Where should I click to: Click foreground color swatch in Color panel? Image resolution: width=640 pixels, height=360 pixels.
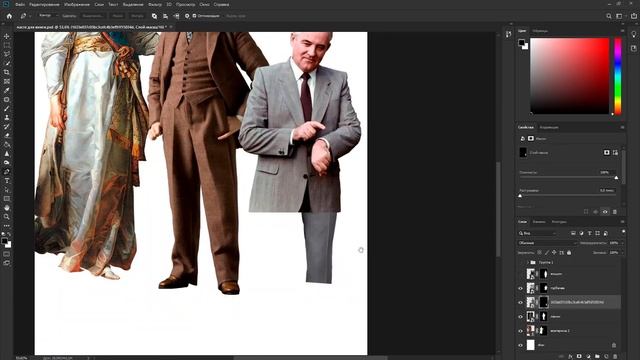pyautogui.click(x=521, y=42)
